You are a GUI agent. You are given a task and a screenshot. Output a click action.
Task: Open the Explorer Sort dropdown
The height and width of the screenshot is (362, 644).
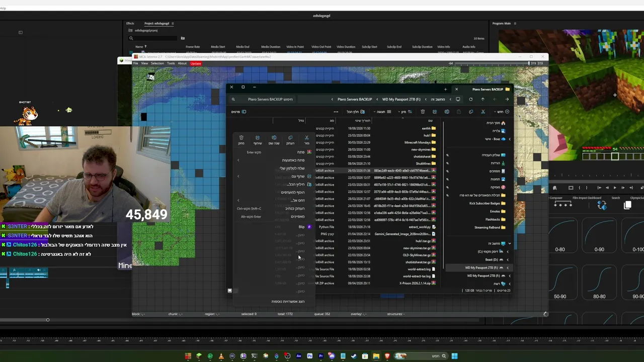(x=405, y=112)
